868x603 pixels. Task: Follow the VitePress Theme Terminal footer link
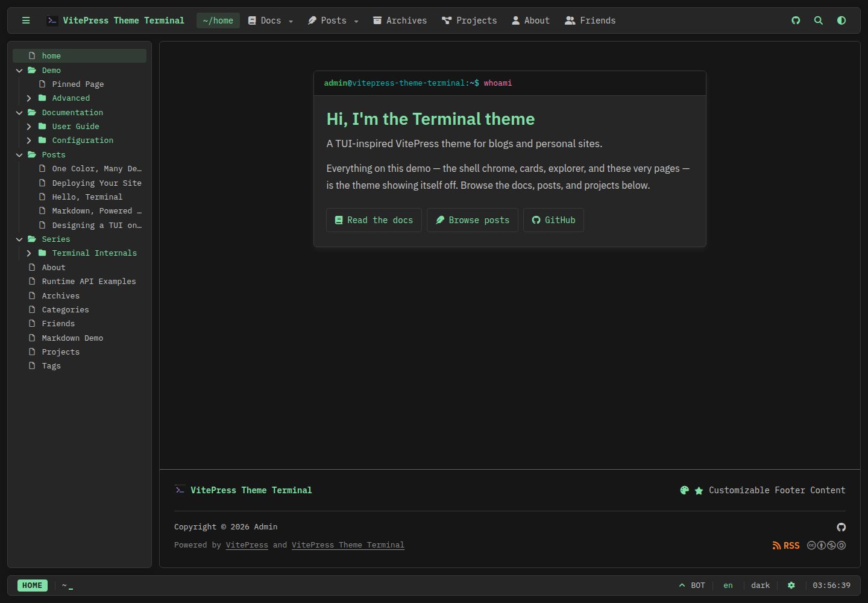tap(348, 545)
